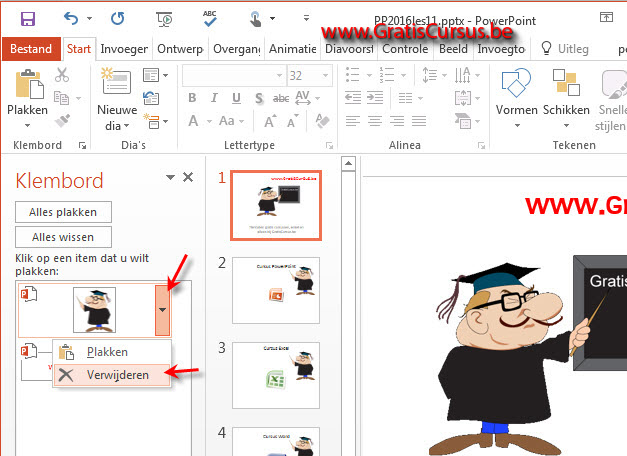Go to the Controleren tab
The height and width of the screenshot is (456, 627).
coord(405,49)
